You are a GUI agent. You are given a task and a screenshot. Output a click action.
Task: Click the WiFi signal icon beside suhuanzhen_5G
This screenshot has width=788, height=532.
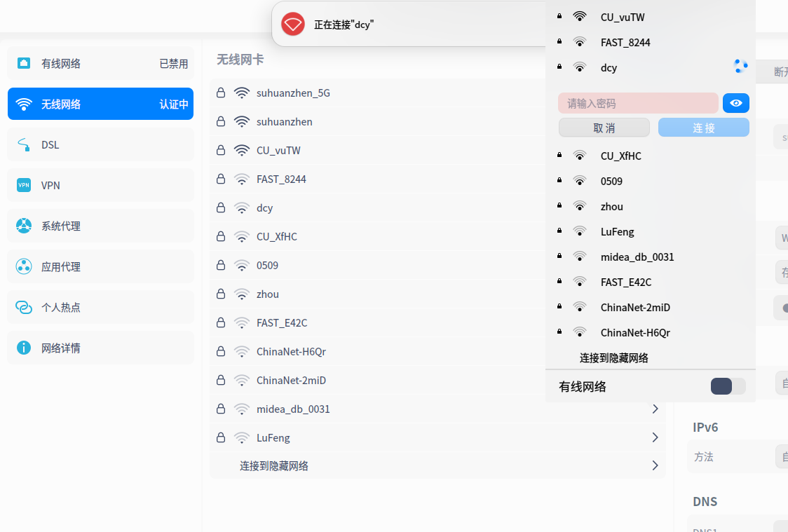(x=241, y=92)
